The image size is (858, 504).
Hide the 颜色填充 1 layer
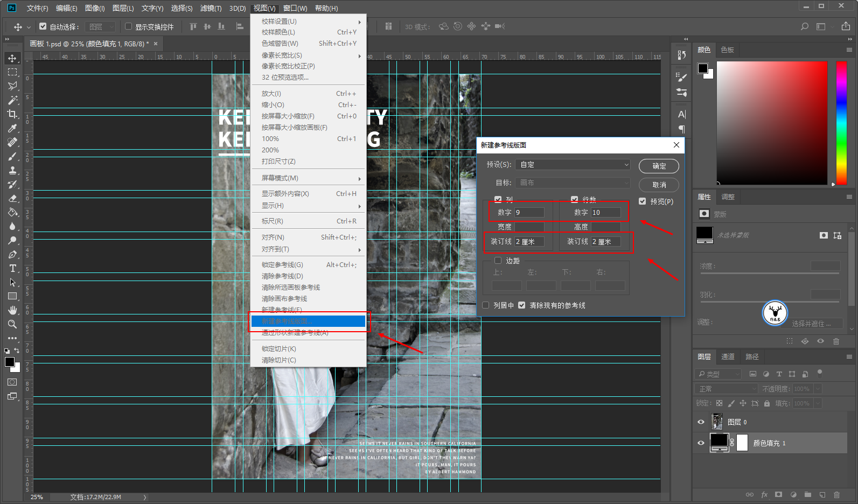pyautogui.click(x=701, y=443)
